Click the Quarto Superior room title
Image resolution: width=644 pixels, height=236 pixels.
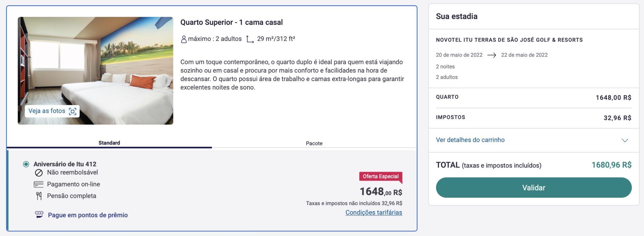[x=231, y=22]
